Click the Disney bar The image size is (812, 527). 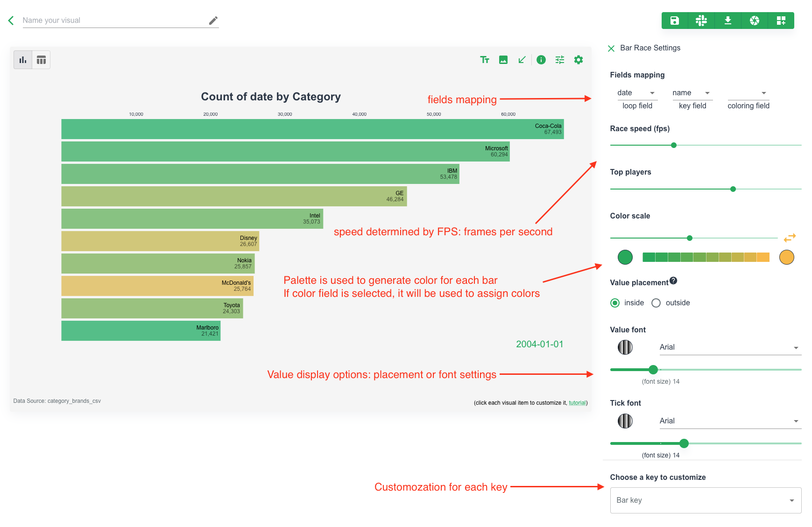tap(160, 241)
